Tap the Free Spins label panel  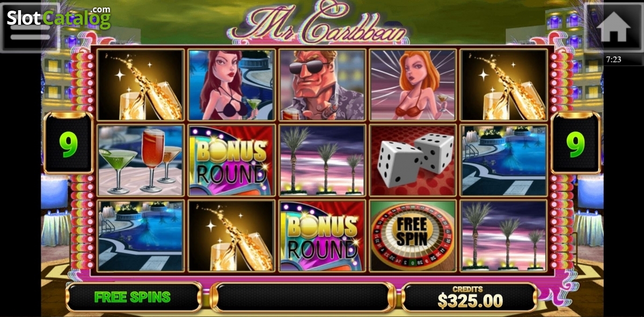coord(133,297)
